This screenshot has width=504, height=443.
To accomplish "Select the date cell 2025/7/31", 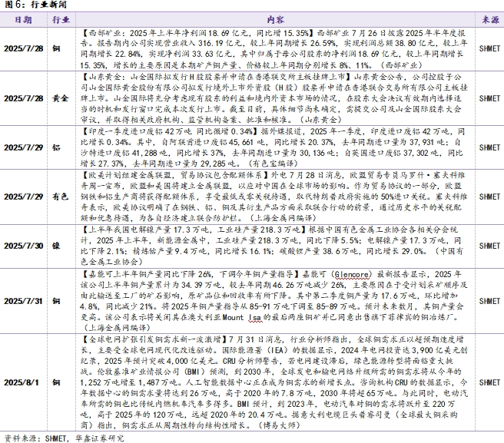I will 24,301.
